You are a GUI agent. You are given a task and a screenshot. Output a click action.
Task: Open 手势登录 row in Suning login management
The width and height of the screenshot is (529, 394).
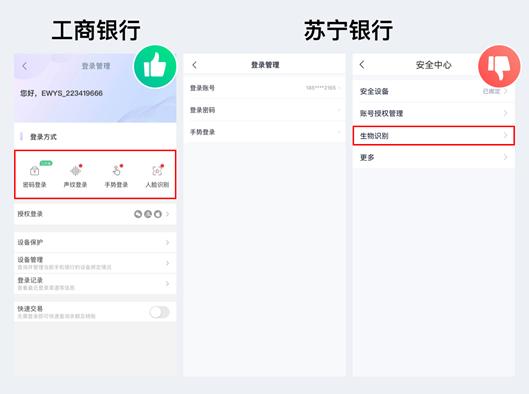pyautogui.click(x=264, y=132)
